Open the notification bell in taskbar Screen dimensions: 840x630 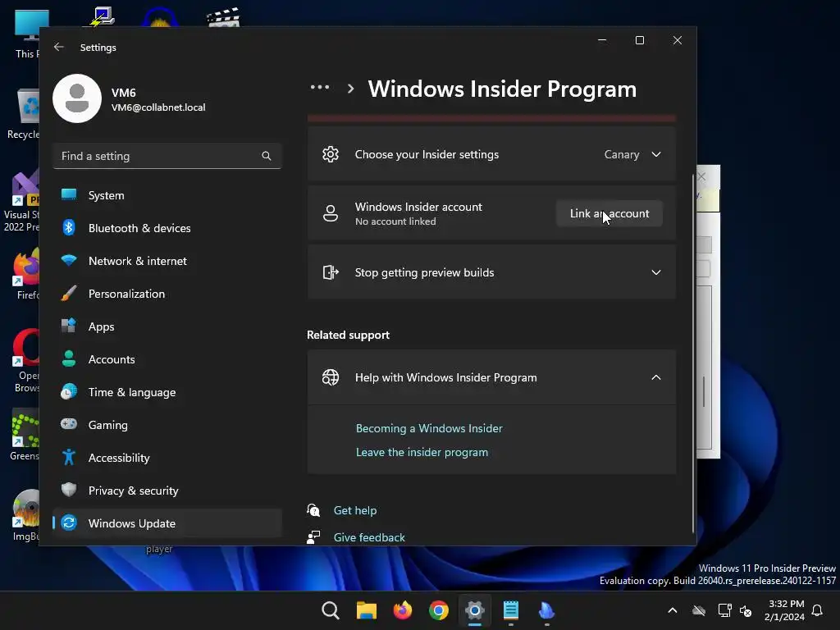click(818, 610)
